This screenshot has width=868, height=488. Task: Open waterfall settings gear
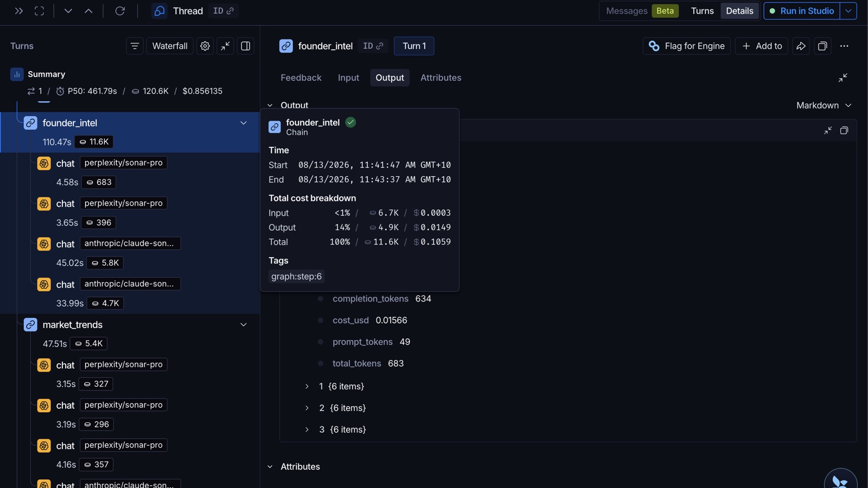(x=205, y=46)
